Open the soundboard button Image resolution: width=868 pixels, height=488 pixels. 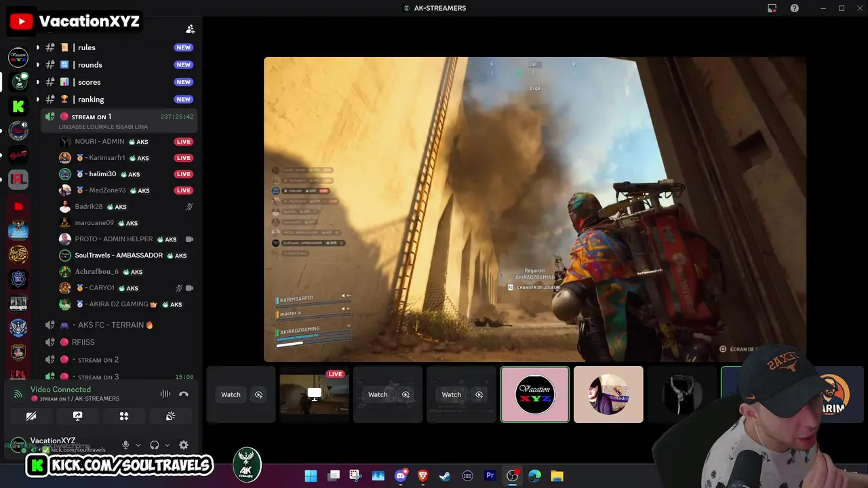(x=170, y=416)
